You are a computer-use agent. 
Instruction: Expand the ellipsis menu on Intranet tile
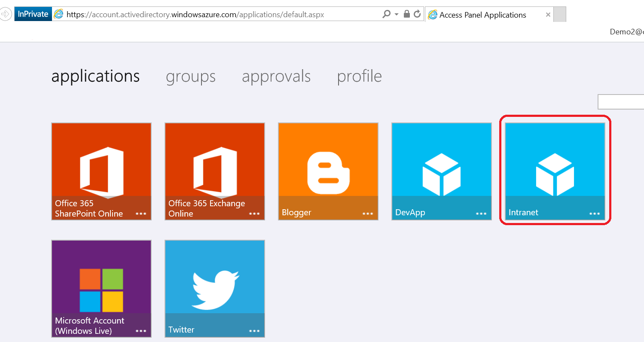[594, 214]
